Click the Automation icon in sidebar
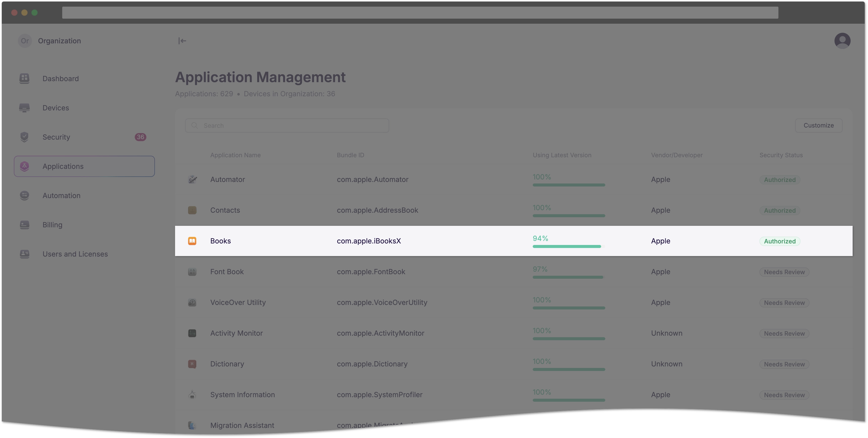Image resolution: width=868 pixels, height=438 pixels. point(25,195)
